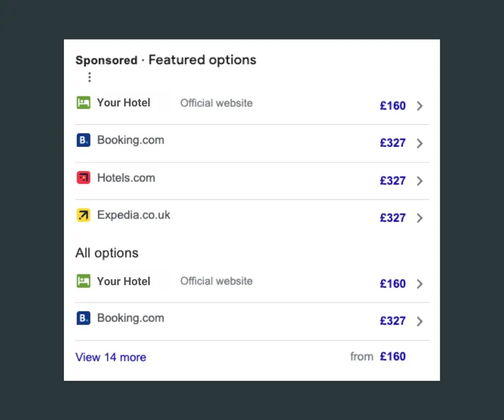Select the Booking.com icon under All options
This screenshot has width=504, height=420.
tap(83, 318)
